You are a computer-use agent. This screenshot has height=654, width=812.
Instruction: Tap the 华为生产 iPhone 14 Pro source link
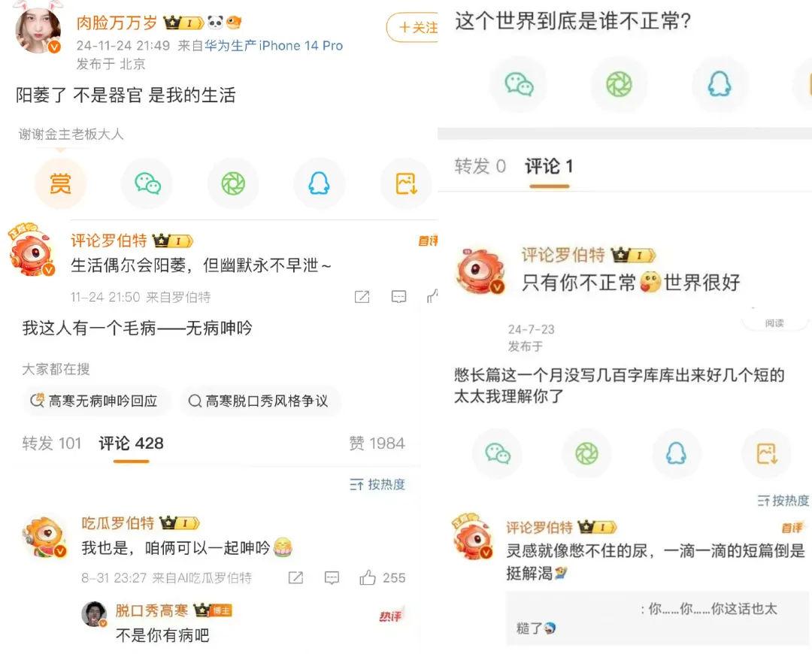pos(274,46)
